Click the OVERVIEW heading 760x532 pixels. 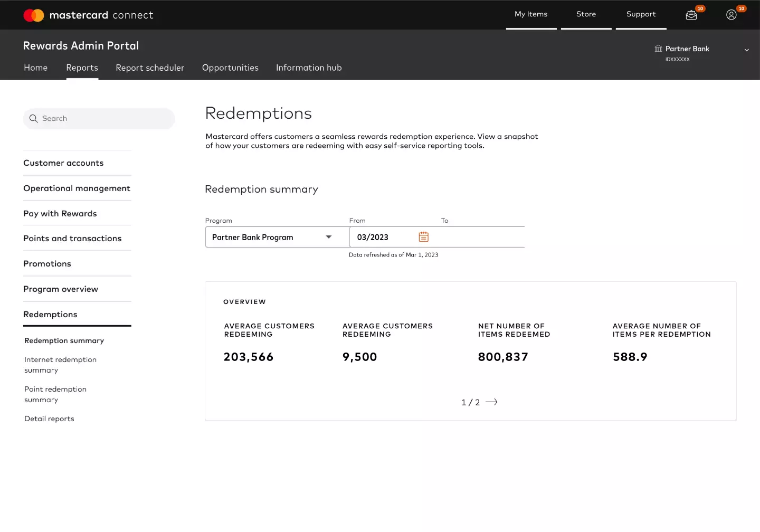pos(244,302)
